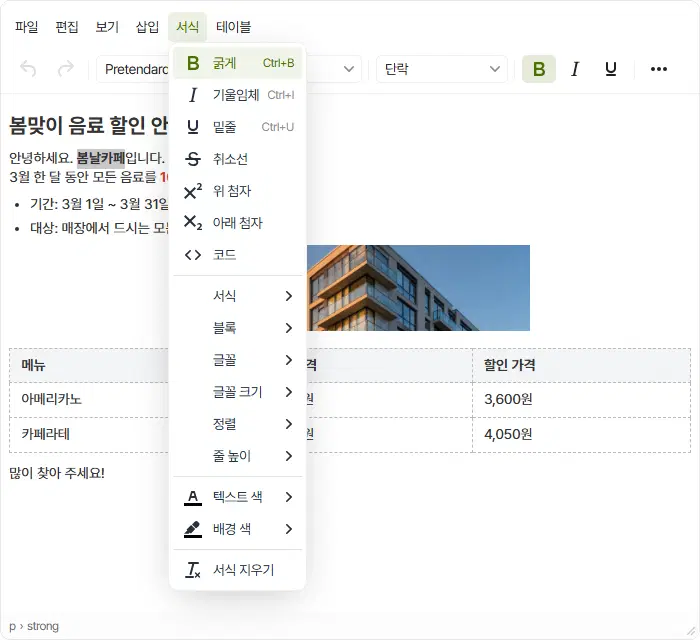
Task: Click the 4,050원 table cell
Action: (x=581, y=434)
